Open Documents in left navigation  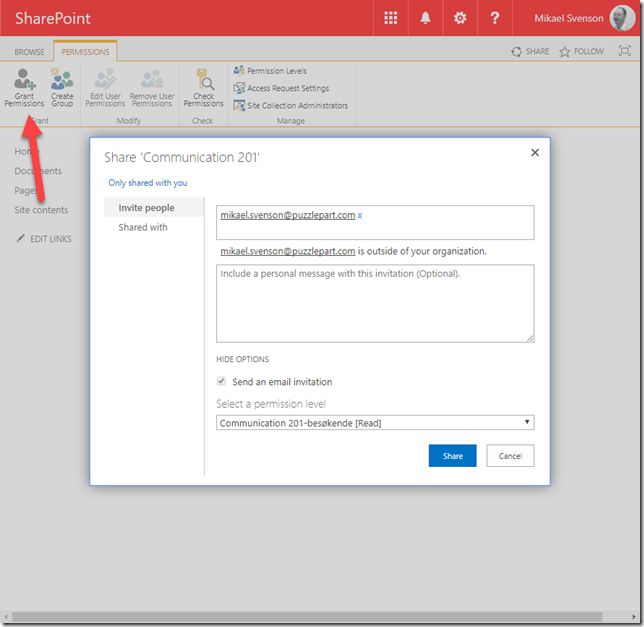(x=38, y=171)
